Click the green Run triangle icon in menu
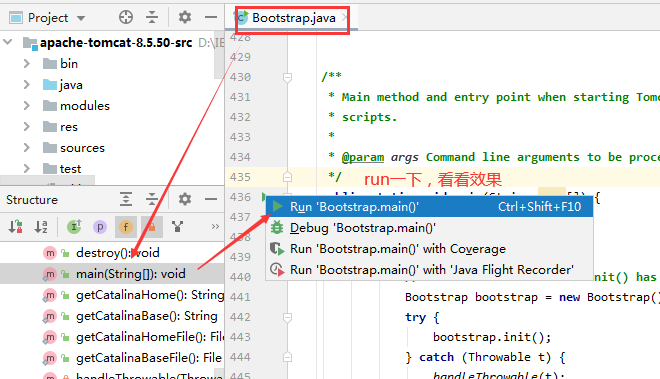Screen dimensions: 660x379 (x=277, y=206)
